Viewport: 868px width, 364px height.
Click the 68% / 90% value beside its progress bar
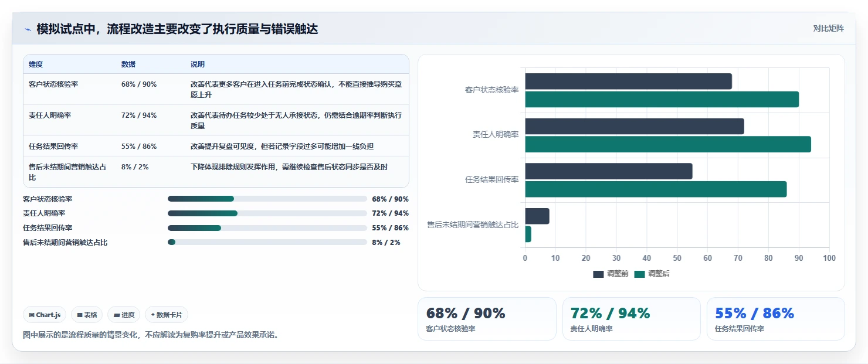[x=390, y=199]
